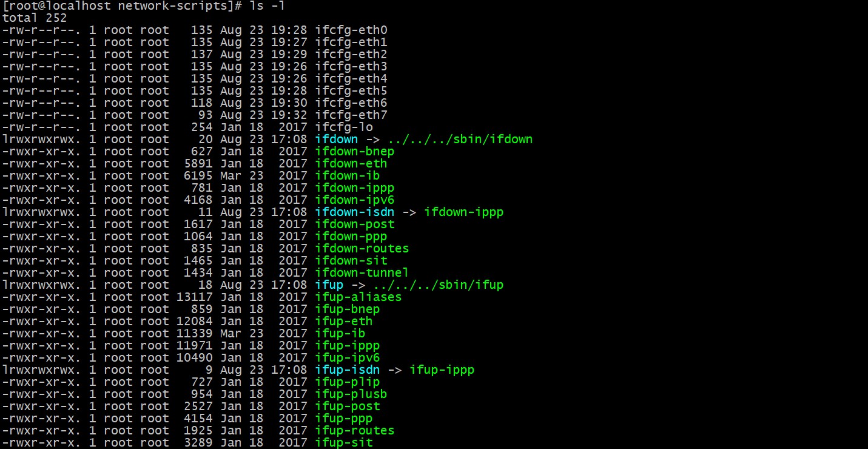The width and height of the screenshot is (868, 449).
Task: Click file size 2527 of ifup-post
Action: (x=198, y=407)
